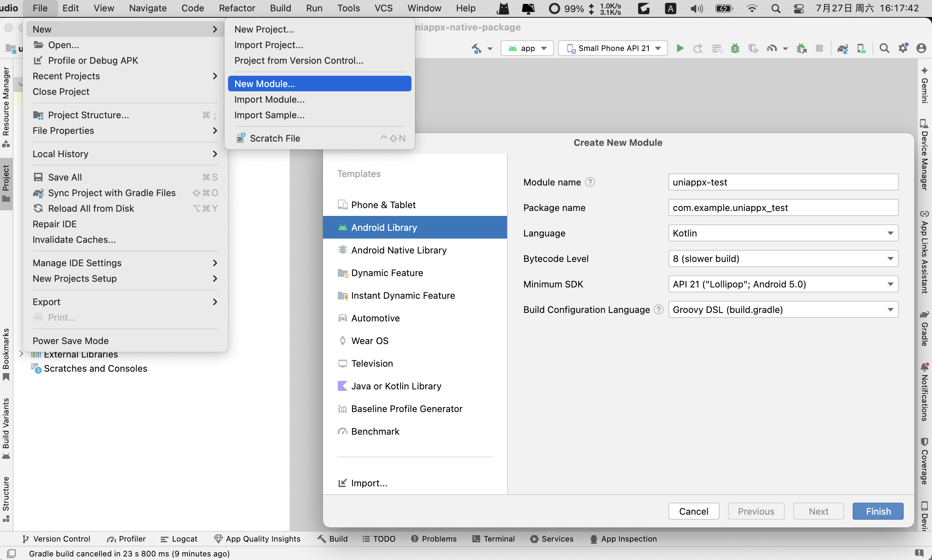Open the Bytecode Level dropdown
Image resolution: width=932 pixels, height=560 pixels.
click(x=783, y=258)
